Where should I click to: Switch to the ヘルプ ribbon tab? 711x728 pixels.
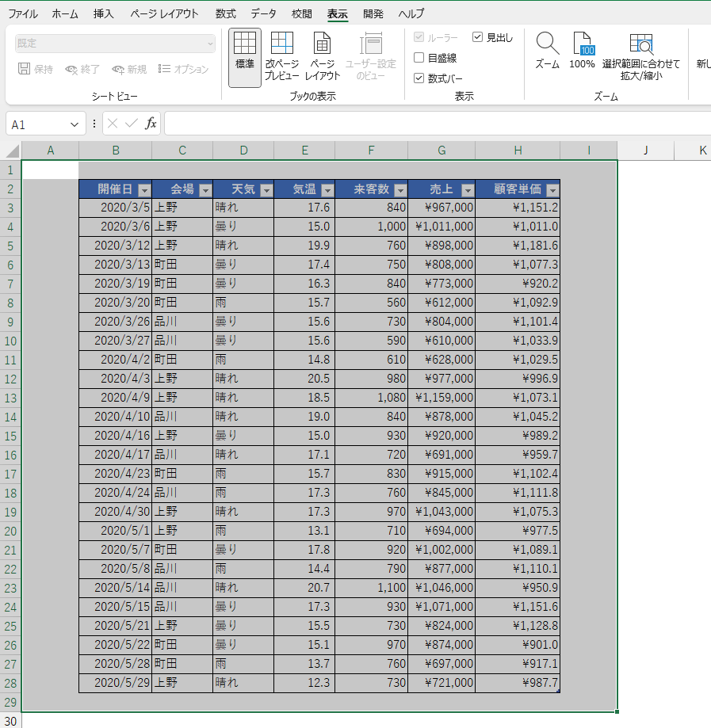(411, 14)
